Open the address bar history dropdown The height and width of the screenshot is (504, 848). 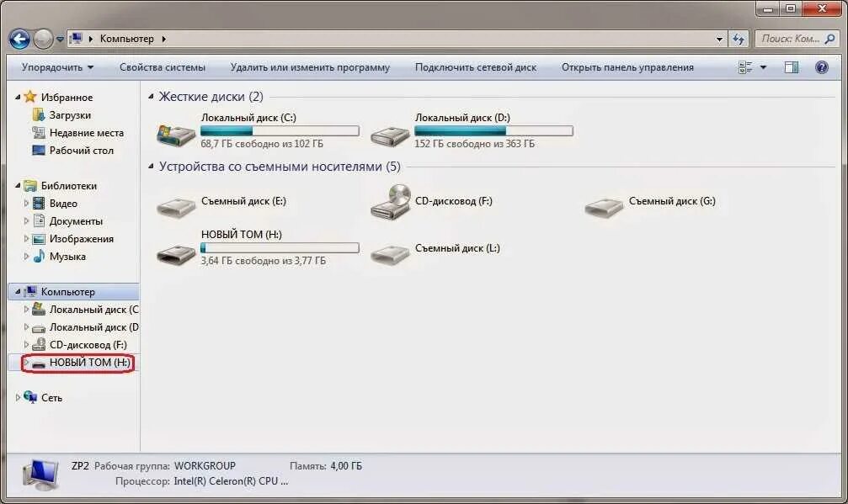[x=719, y=39]
